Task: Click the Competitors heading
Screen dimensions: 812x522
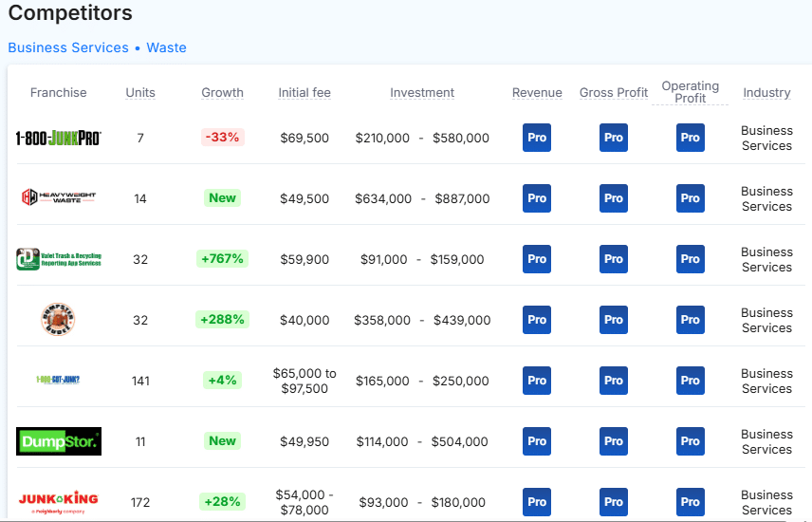Action: [x=70, y=12]
